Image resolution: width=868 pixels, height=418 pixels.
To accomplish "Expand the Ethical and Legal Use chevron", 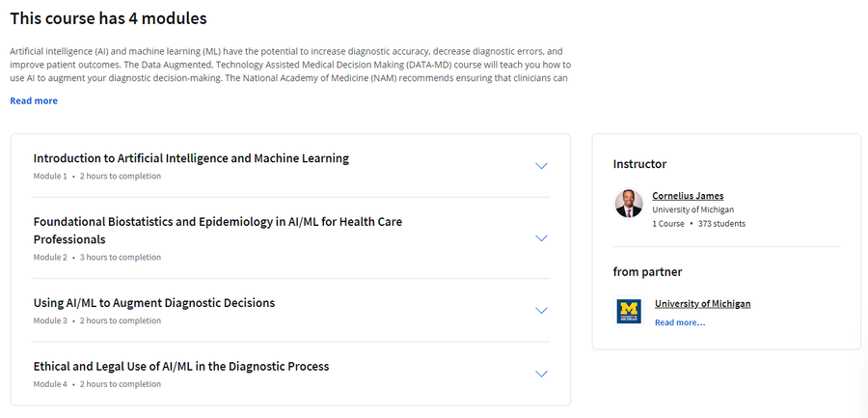I will click(x=541, y=375).
